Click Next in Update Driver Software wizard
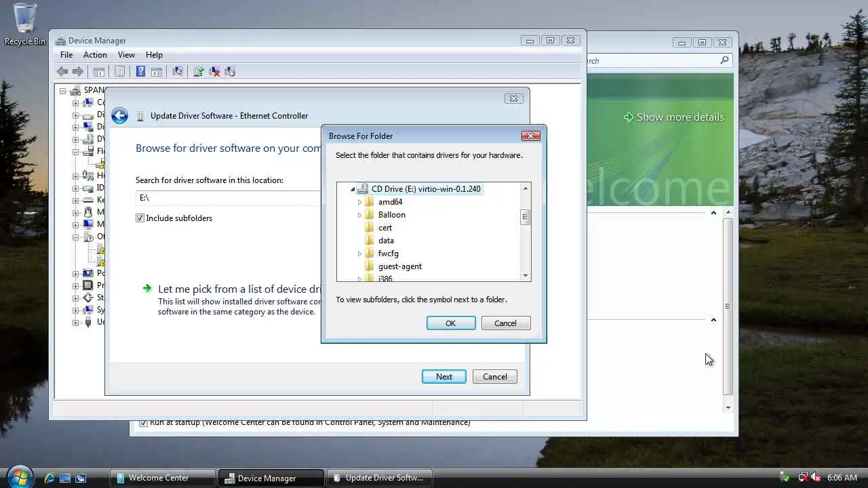This screenshot has height=488, width=868. (443, 377)
